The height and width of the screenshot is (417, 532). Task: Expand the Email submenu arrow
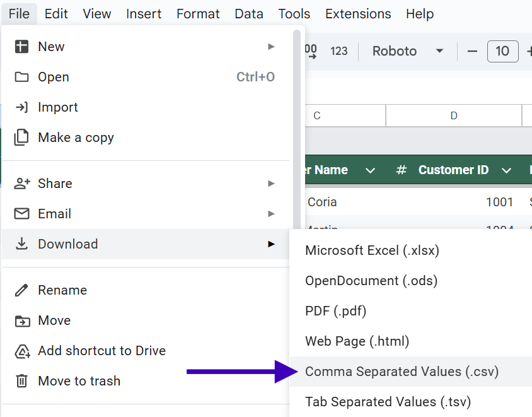coord(271,214)
